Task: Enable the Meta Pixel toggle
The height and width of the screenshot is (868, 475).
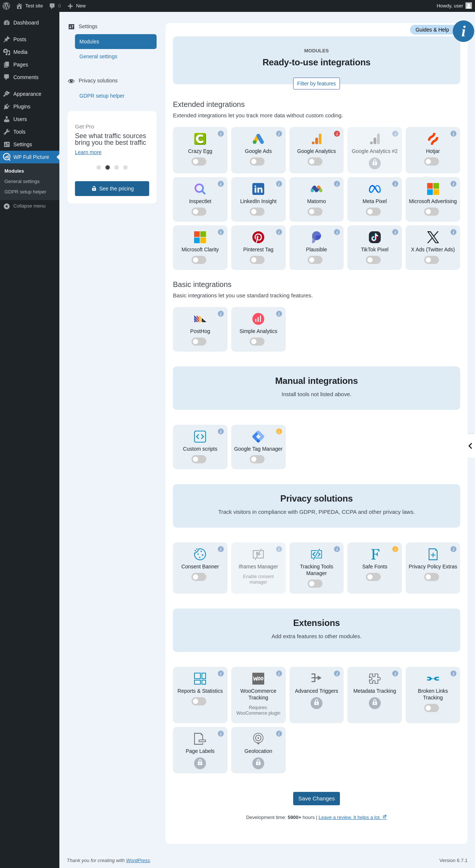Action: point(373,212)
